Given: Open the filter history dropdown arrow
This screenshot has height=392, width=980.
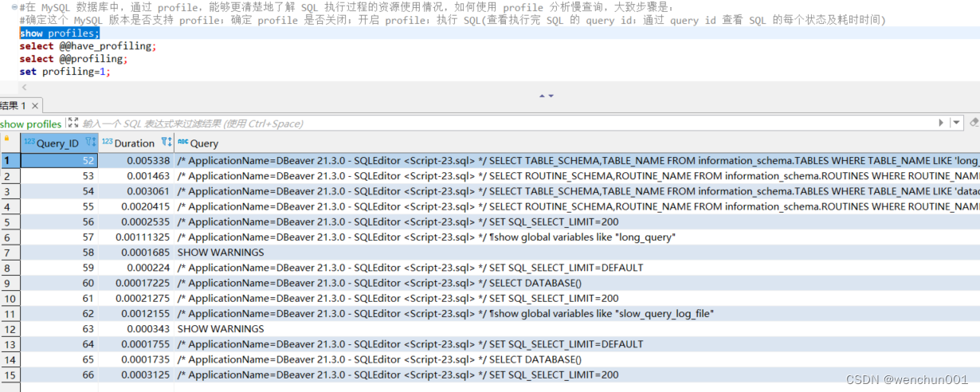Looking at the screenshot, I should pos(956,123).
